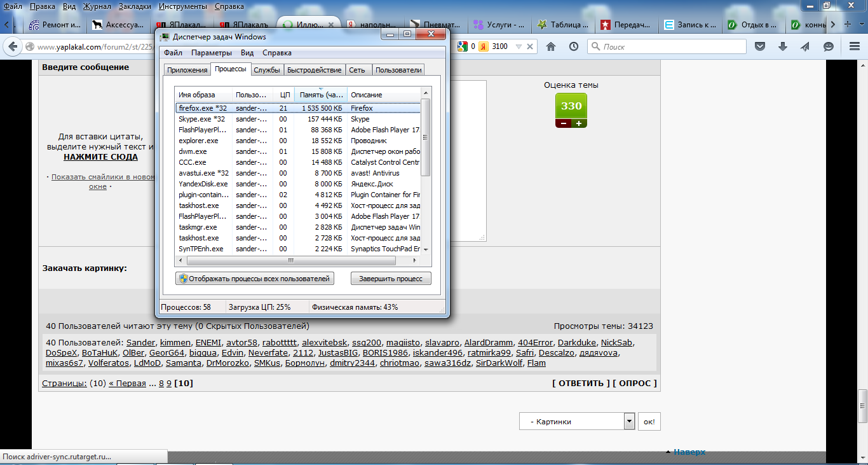Viewport: 868px width, 465px height.
Task: Open Параметры menu in Task Manager
Action: coord(212,53)
